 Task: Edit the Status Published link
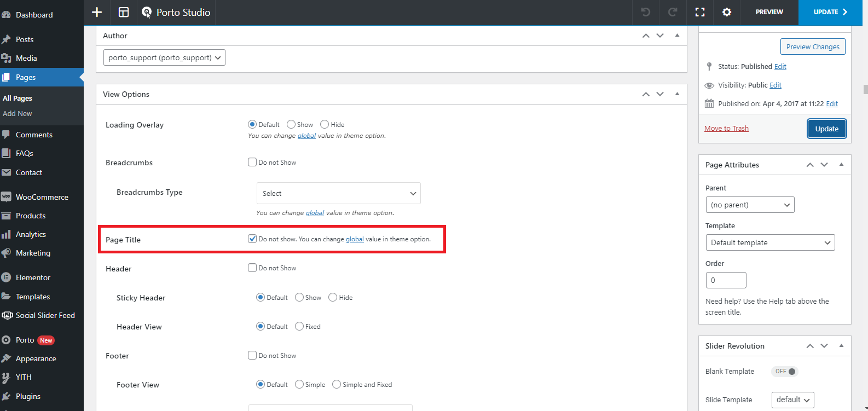click(x=780, y=67)
